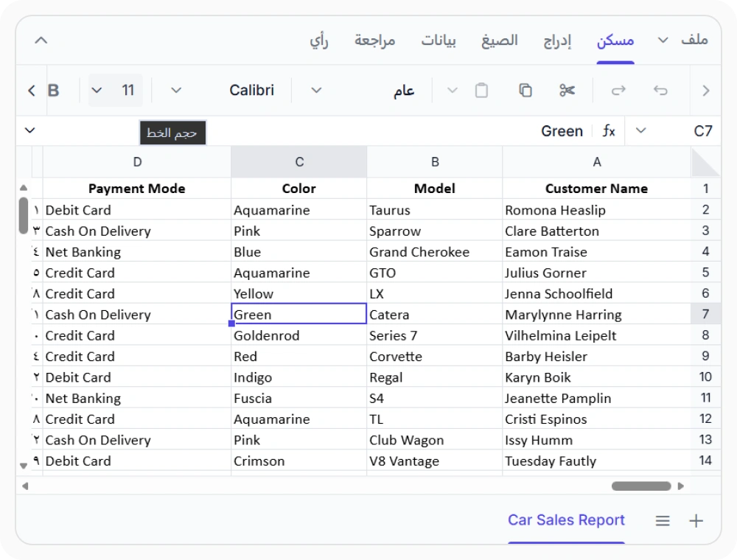Viewport: 737px width, 560px height.
Task: Click the vertical scrollbar thumb
Action: pos(24,216)
